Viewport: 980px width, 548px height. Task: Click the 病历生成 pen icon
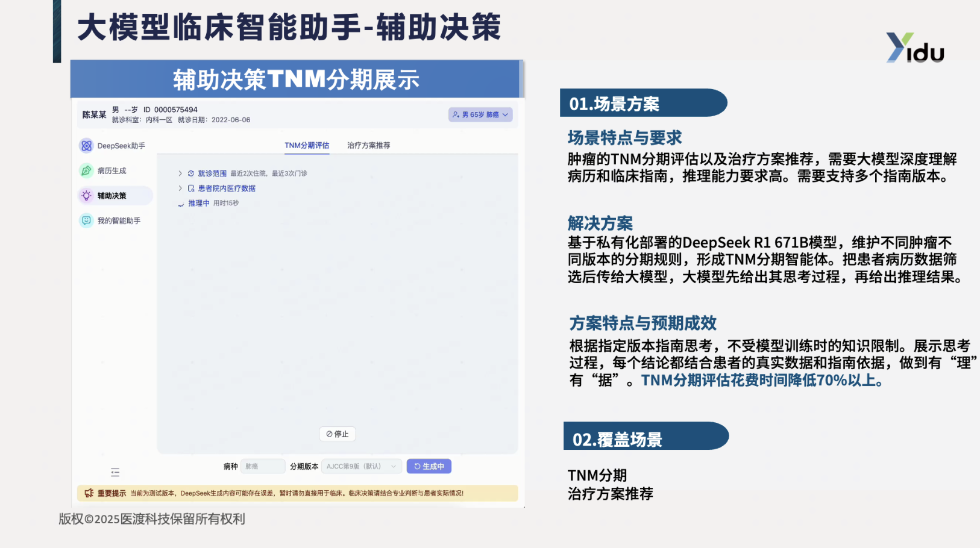pyautogui.click(x=86, y=171)
